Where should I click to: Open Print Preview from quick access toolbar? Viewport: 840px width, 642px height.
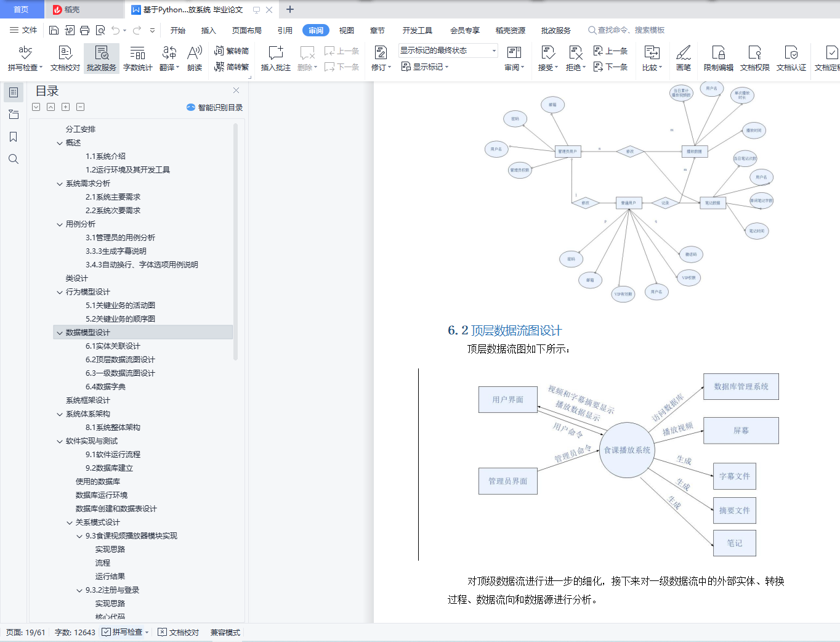click(x=100, y=30)
